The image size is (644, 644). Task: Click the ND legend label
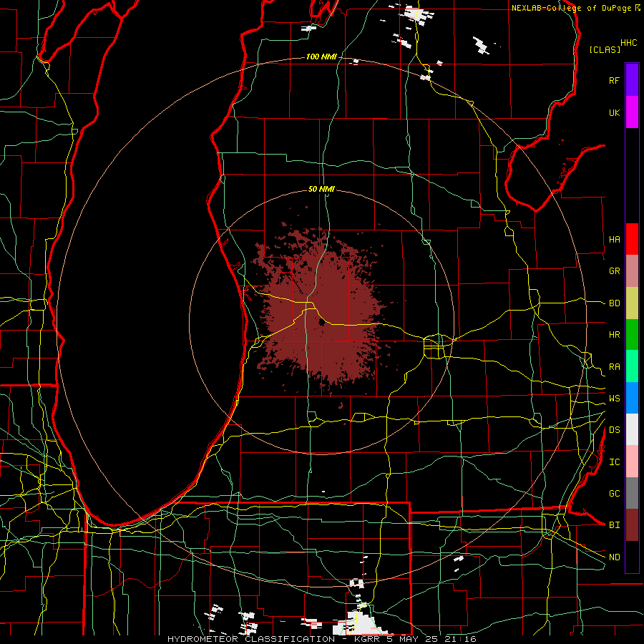pos(614,557)
